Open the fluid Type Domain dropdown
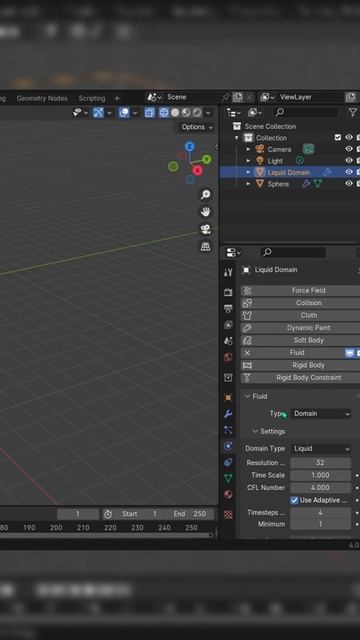Screen dimensions: 360x640 click(321, 413)
